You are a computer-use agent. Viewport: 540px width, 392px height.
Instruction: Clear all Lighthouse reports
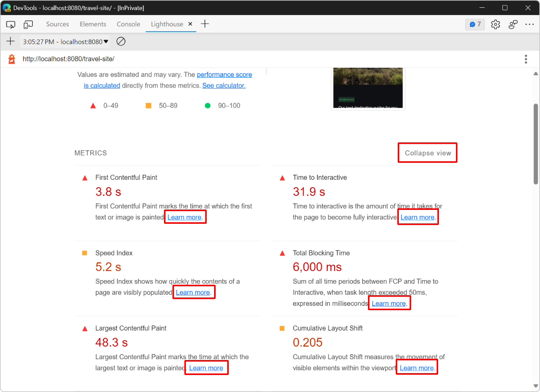(121, 41)
